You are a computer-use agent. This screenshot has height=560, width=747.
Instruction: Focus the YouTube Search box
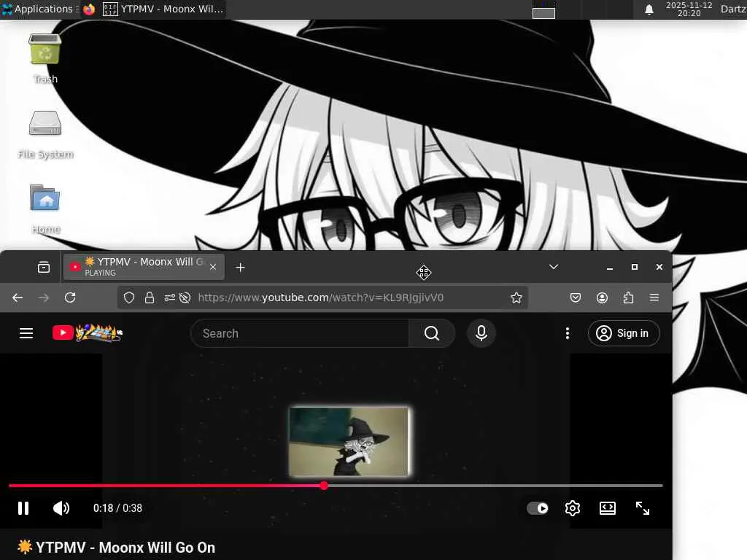[x=300, y=333]
